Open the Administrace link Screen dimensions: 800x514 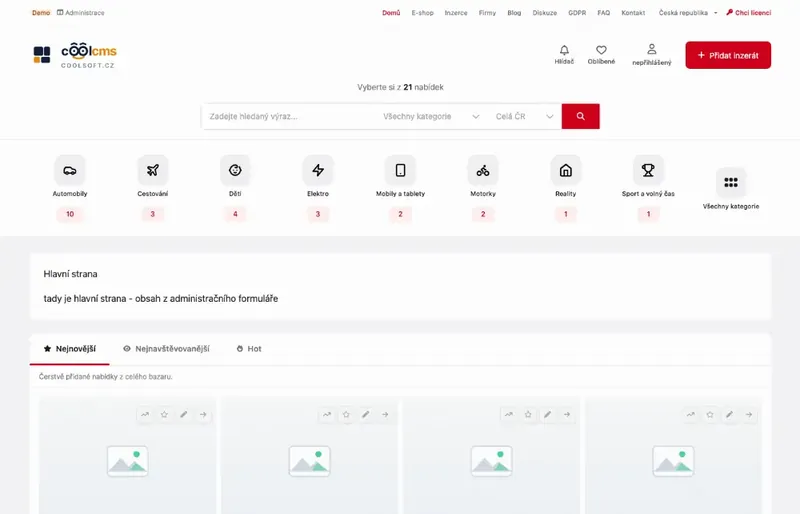81,13
